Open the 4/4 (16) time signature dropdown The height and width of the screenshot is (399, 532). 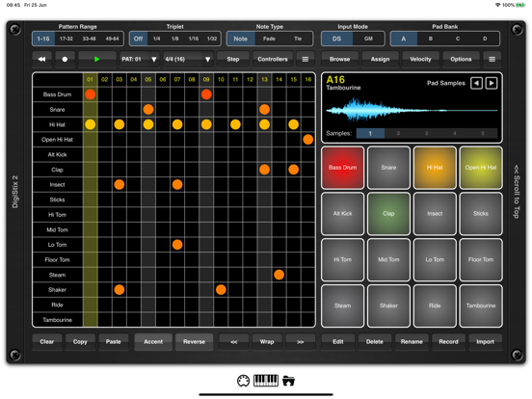pyautogui.click(x=188, y=59)
